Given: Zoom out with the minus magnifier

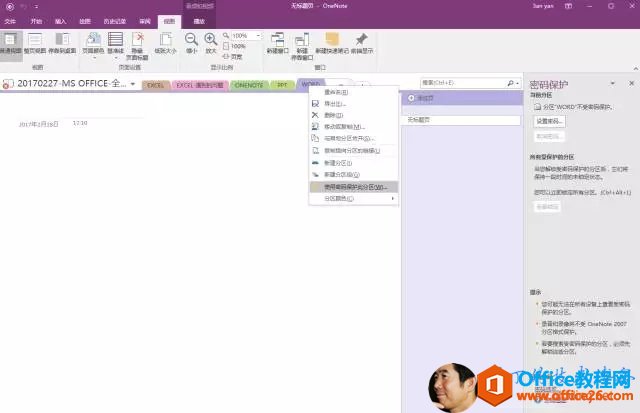Looking at the screenshot, I should coord(191,44).
